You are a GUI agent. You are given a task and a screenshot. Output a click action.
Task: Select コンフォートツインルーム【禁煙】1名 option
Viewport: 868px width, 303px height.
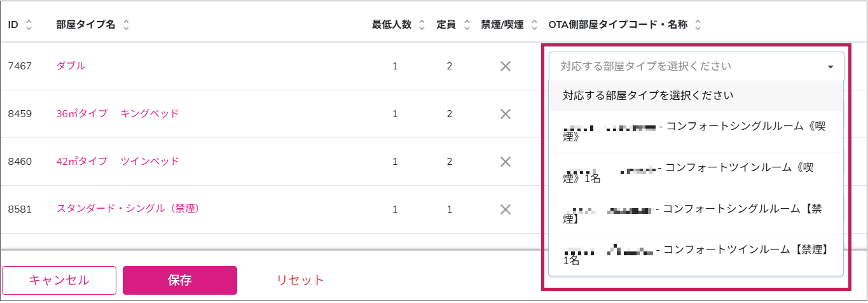696,255
